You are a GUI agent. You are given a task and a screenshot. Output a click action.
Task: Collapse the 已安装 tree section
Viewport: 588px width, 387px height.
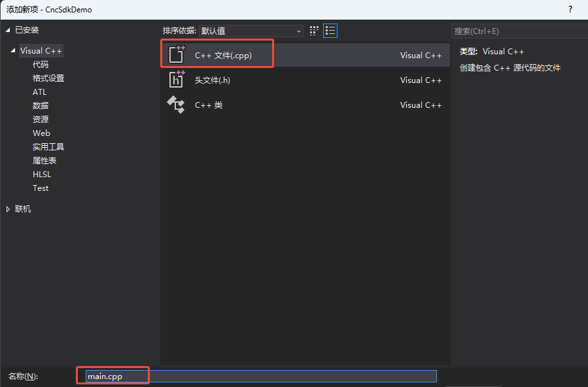pyautogui.click(x=9, y=30)
